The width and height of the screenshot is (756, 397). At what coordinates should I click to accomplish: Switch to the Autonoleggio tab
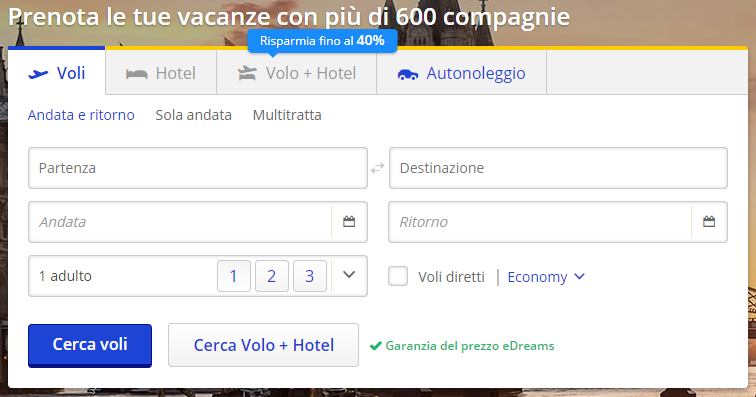tap(461, 72)
